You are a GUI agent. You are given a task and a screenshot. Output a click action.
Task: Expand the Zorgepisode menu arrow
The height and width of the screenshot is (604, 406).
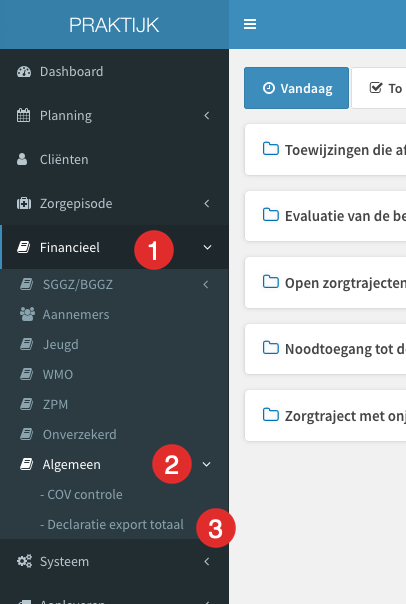(207, 203)
